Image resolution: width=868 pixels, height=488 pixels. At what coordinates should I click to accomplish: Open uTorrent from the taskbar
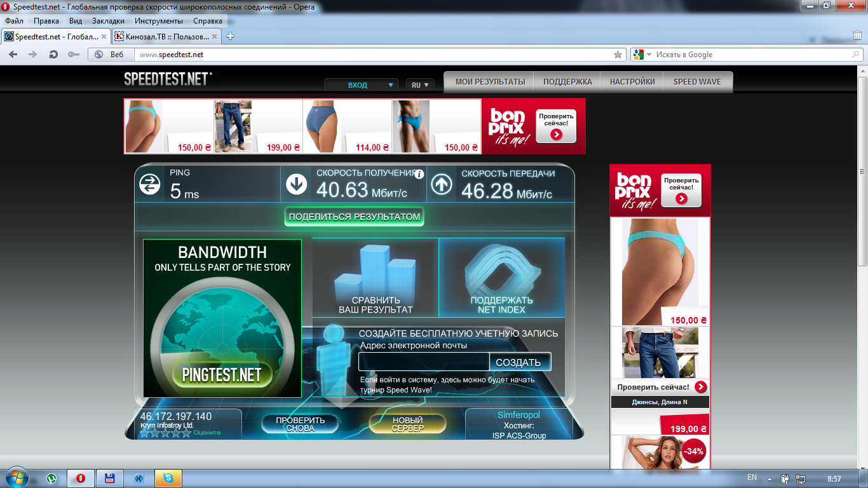[x=53, y=478]
